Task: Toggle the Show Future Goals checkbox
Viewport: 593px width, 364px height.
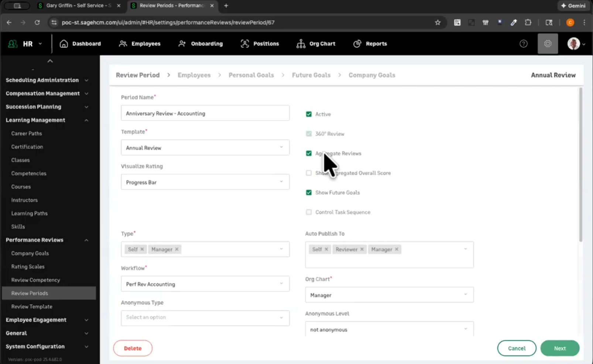Action: (309, 193)
